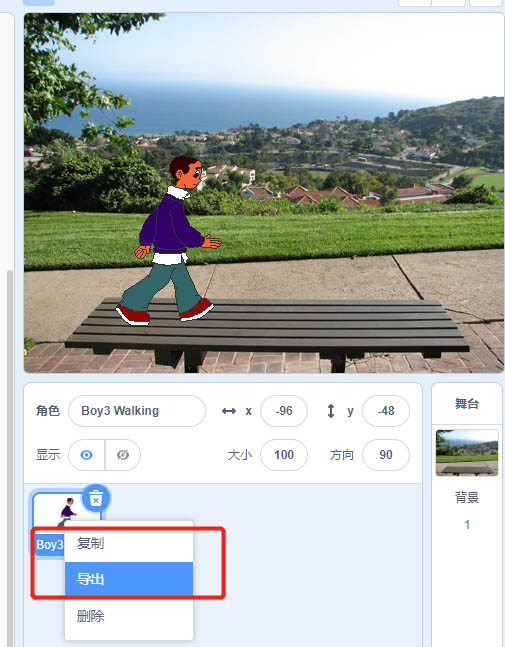
Task: Click the left panel vertical scrollbar
Action: click(9, 454)
